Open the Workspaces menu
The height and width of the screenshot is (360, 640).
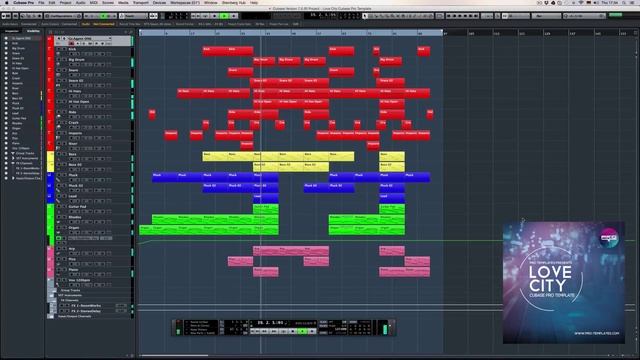click(185, 3)
